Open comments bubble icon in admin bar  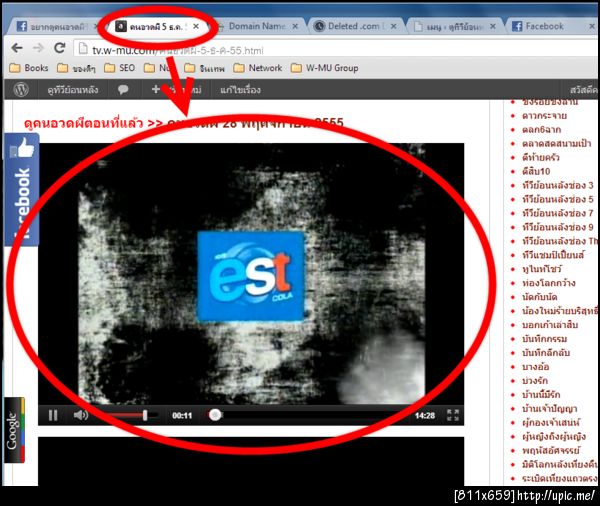tap(123, 90)
